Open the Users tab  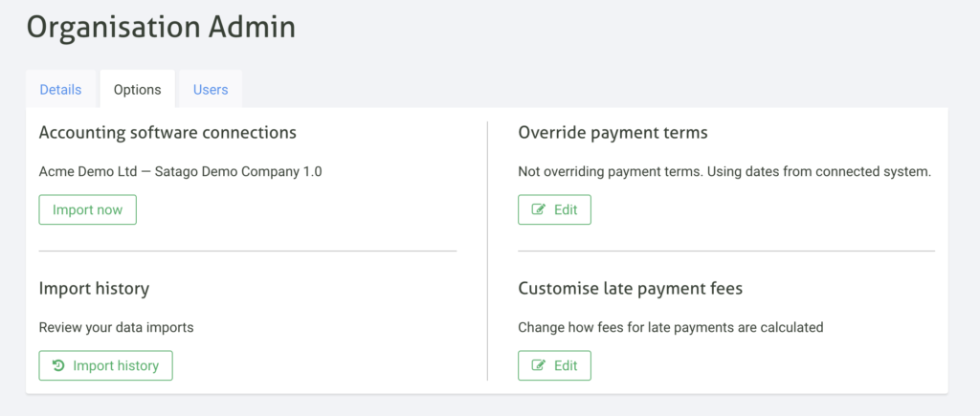click(211, 90)
